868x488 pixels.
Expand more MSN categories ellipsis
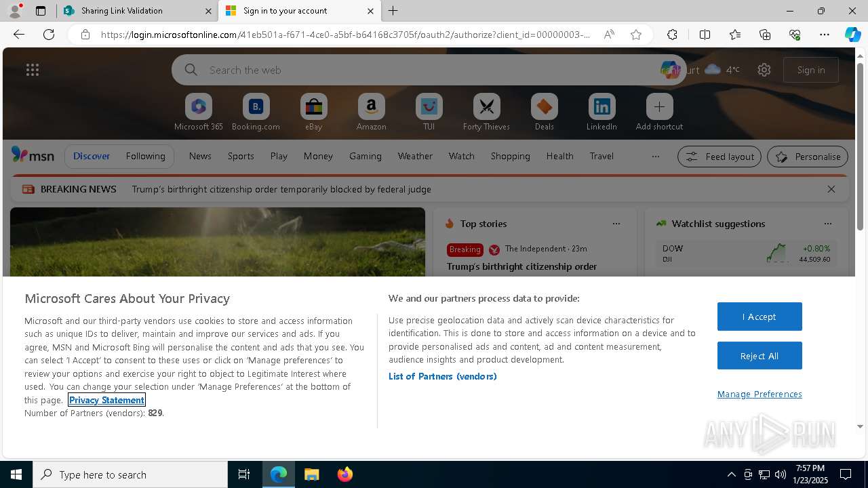pyautogui.click(x=655, y=157)
